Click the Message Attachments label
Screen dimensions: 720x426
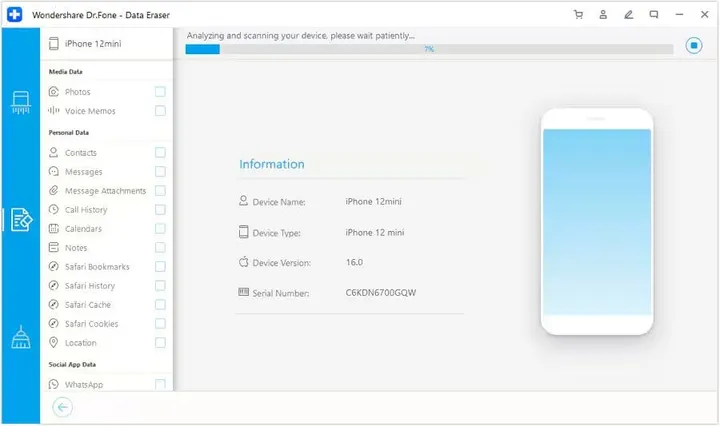[x=105, y=191]
